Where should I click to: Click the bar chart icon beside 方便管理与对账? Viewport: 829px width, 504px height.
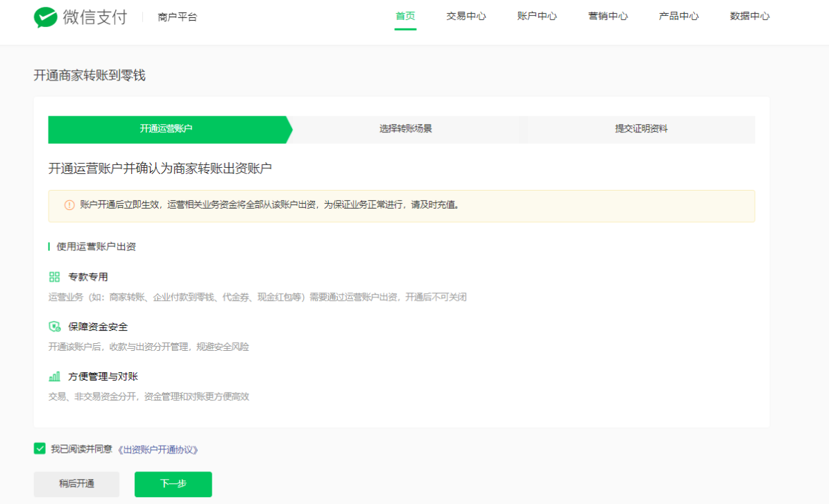point(54,376)
